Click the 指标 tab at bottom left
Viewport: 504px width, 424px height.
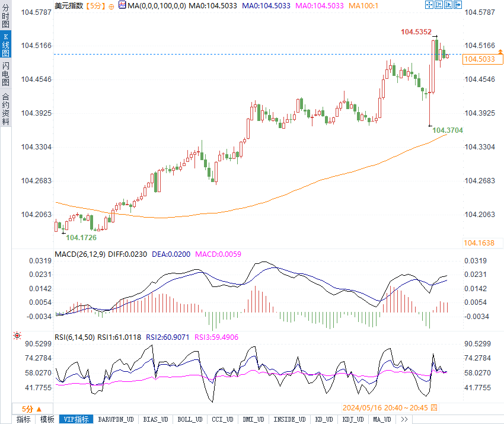pyautogui.click(x=23, y=419)
